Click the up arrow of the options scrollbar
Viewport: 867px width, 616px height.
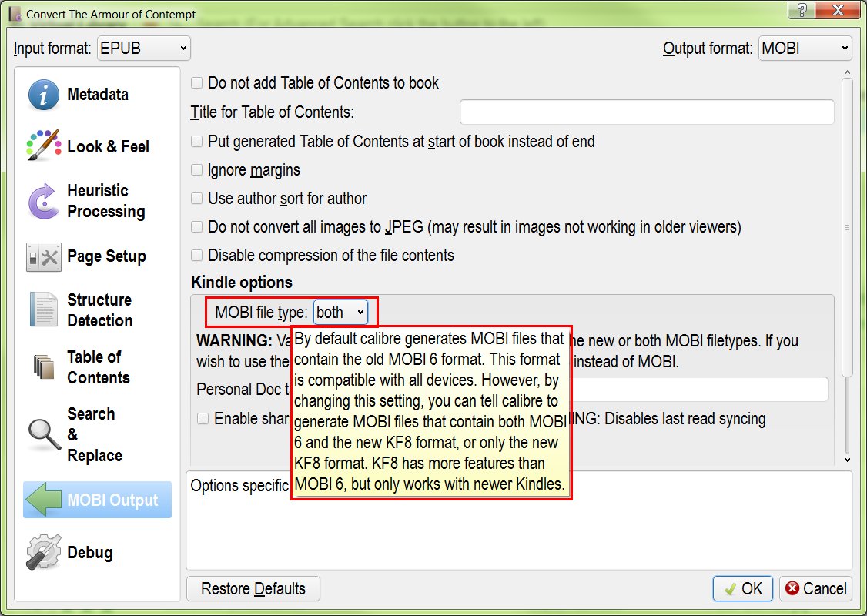(847, 72)
